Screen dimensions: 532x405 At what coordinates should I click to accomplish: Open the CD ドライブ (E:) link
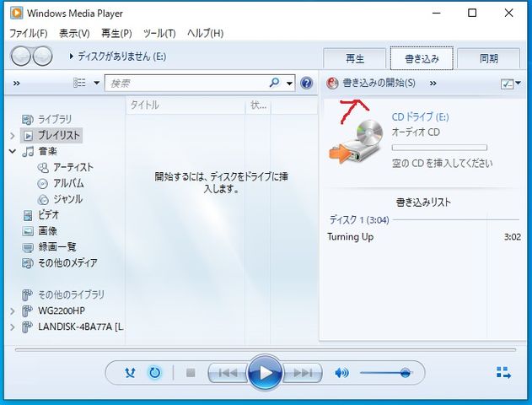[421, 117]
